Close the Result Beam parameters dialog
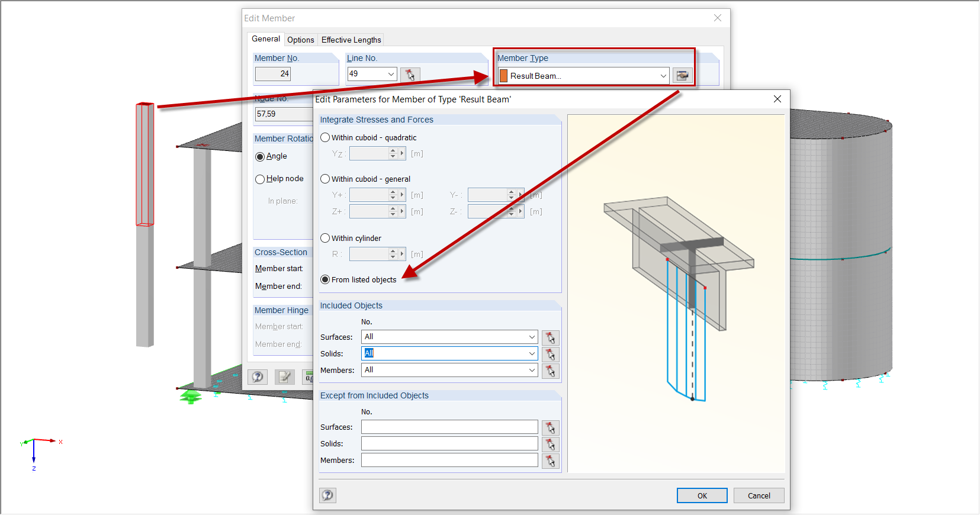 777,99
